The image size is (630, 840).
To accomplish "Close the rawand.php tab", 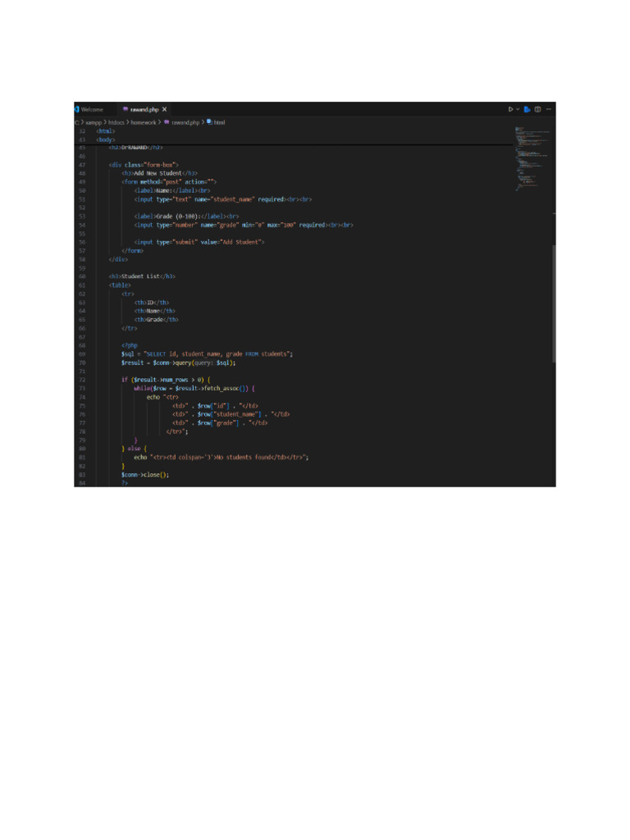I will tap(164, 109).
